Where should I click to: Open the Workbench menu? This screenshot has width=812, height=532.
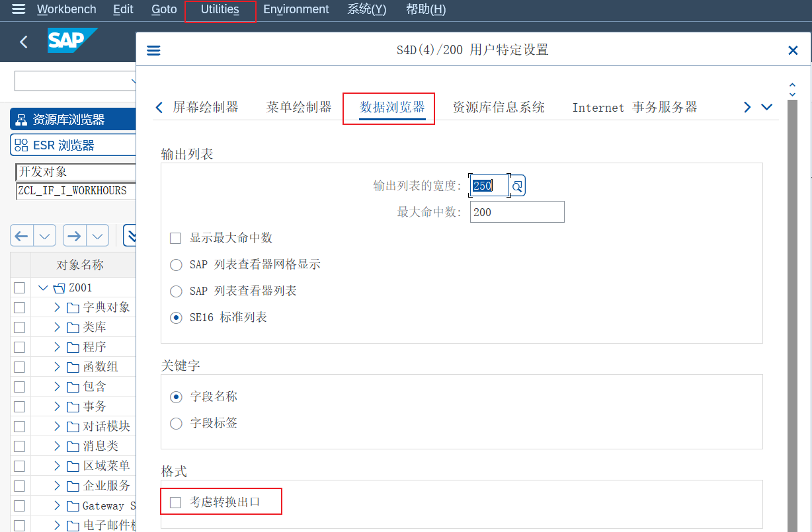click(x=67, y=9)
